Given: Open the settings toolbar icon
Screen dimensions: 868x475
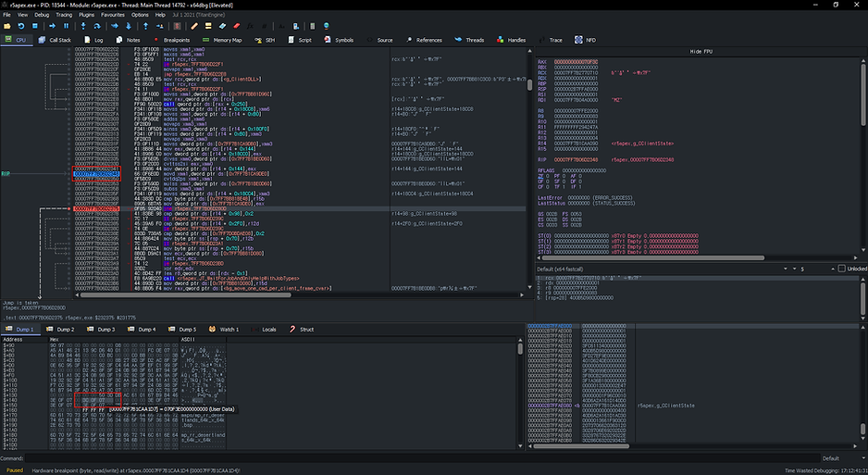Looking at the screenshot, I should pos(295,26).
